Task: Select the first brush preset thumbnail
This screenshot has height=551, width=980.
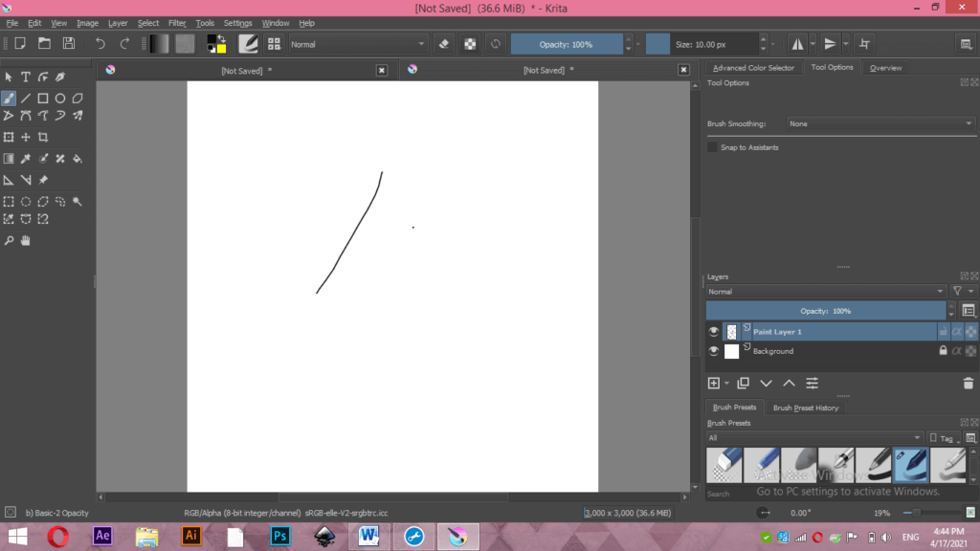Action: point(724,466)
